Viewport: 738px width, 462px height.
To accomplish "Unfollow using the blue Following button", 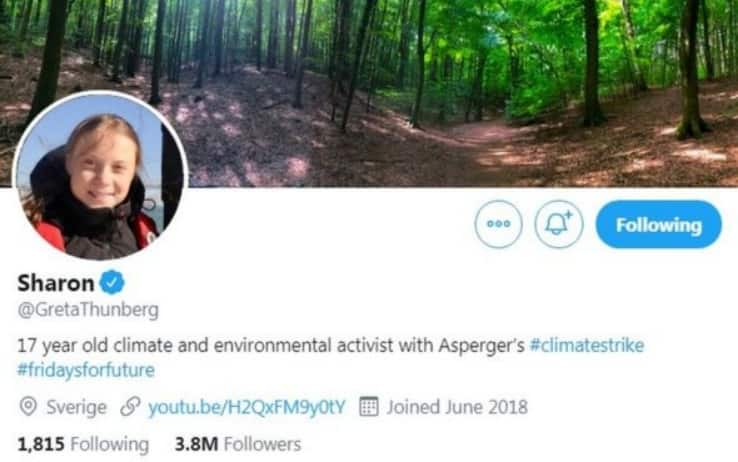I will coord(658,225).
